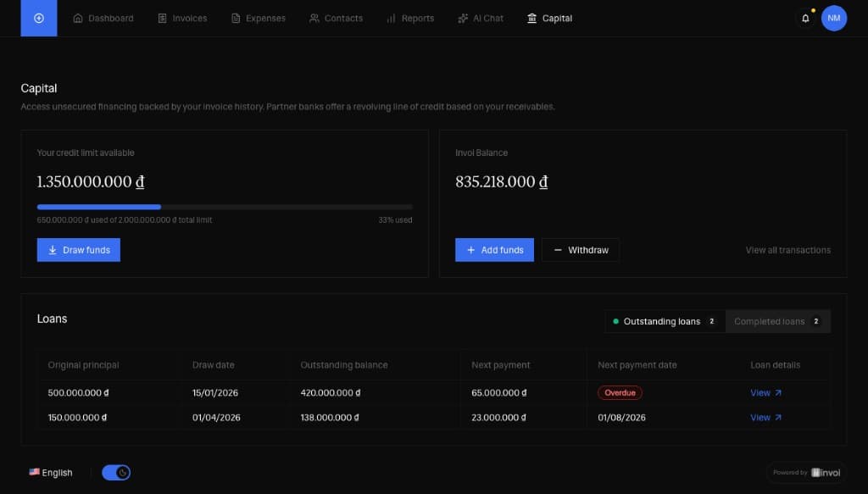Click the 138.000.000 đ outstanding balance
The image size is (868, 494).
(330, 418)
